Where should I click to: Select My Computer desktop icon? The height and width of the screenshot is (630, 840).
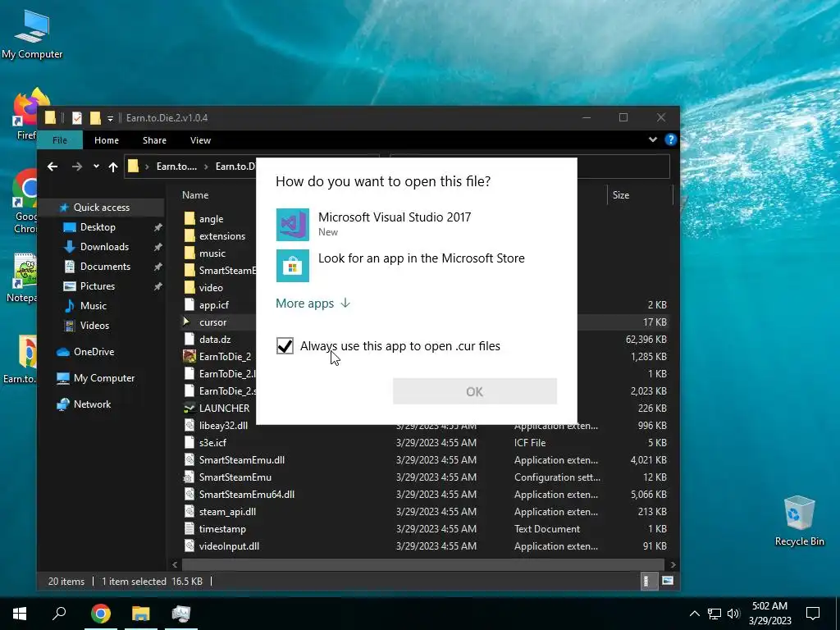click(32, 34)
